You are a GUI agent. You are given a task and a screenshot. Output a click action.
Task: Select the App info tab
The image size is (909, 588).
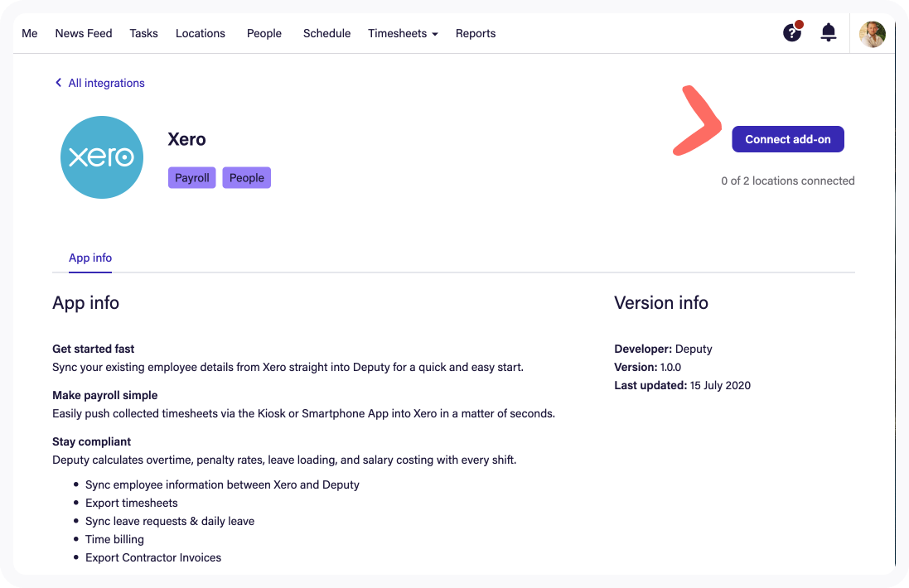click(90, 258)
